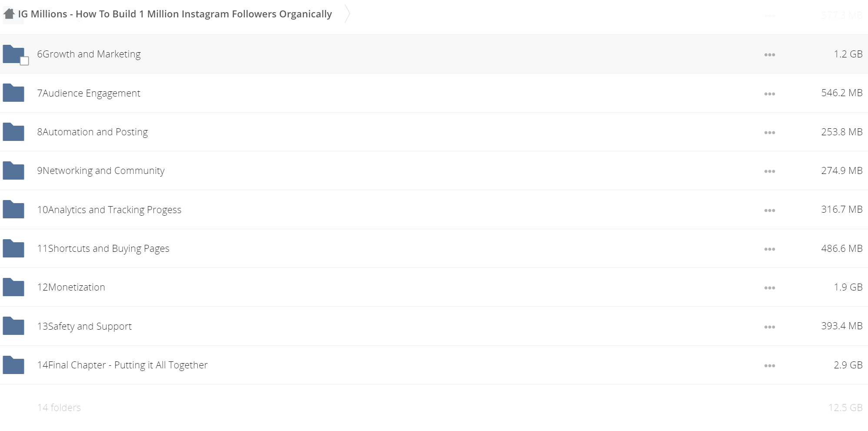Click the home icon in breadcrumb

pyautogui.click(x=9, y=13)
